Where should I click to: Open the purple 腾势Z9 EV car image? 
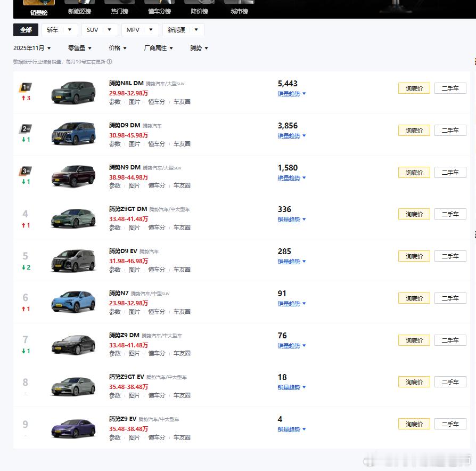pos(73,428)
